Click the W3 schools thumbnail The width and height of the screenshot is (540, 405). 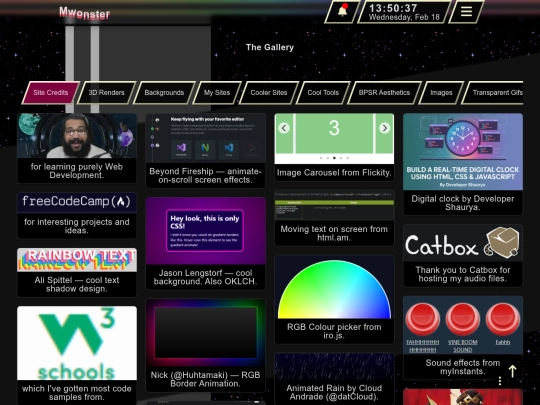(77, 343)
